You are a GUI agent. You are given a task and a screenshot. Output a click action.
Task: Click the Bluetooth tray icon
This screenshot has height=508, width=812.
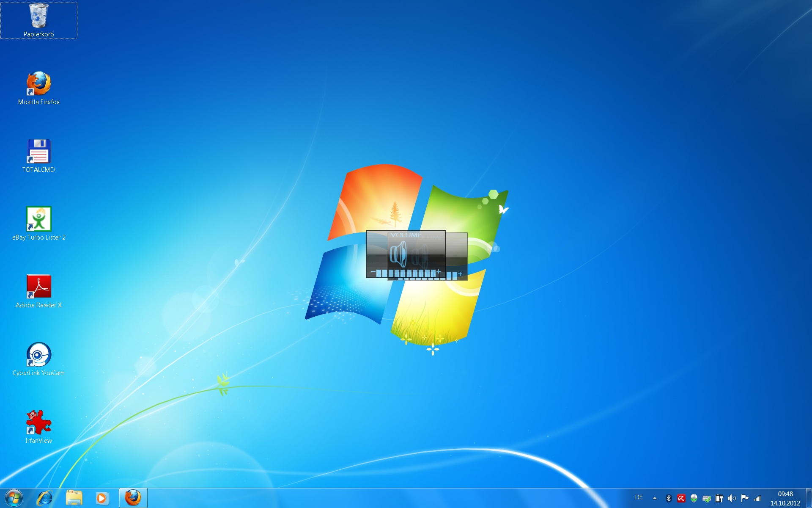[669, 498]
